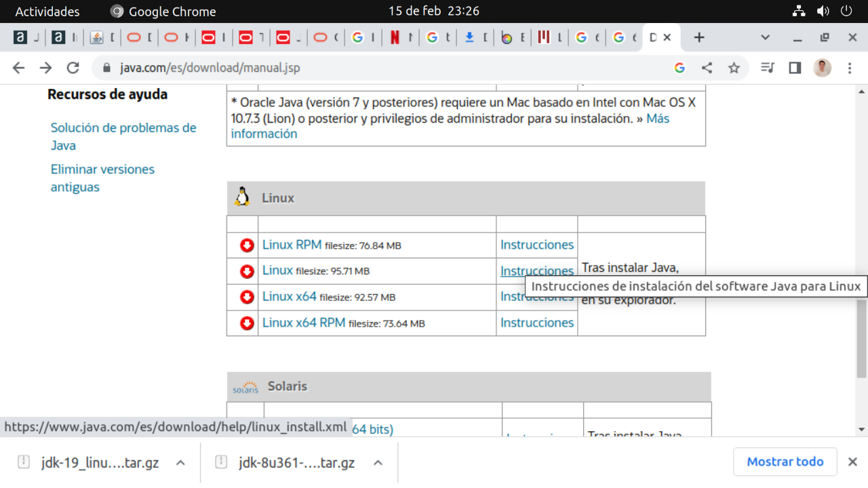Open the Linux 95.71 MB download link
The height and width of the screenshot is (488, 868).
[277, 270]
